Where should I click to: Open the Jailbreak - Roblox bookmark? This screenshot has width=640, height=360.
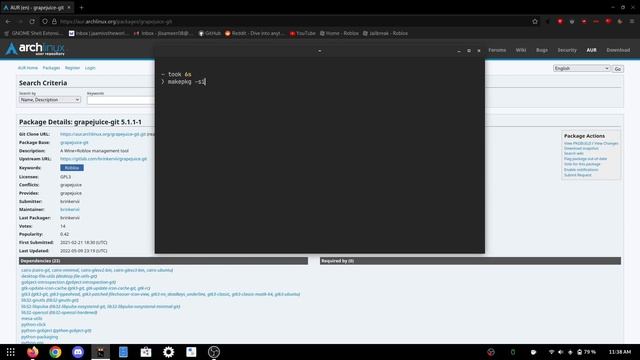point(385,33)
